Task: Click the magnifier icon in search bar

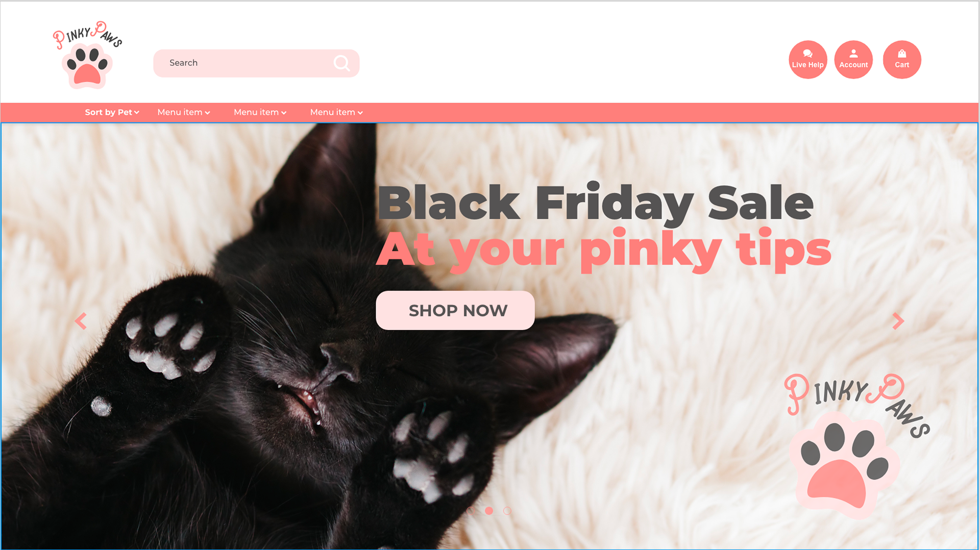Action: [341, 63]
